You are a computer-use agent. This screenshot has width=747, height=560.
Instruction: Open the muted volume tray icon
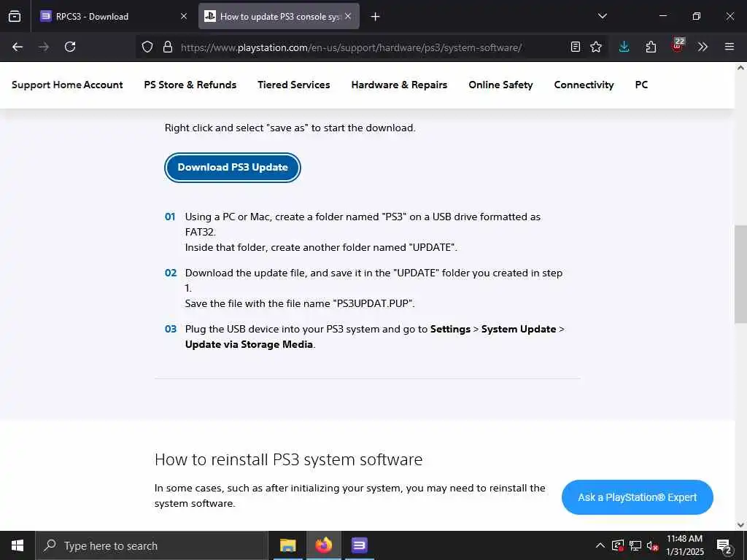[x=653, y=545]
